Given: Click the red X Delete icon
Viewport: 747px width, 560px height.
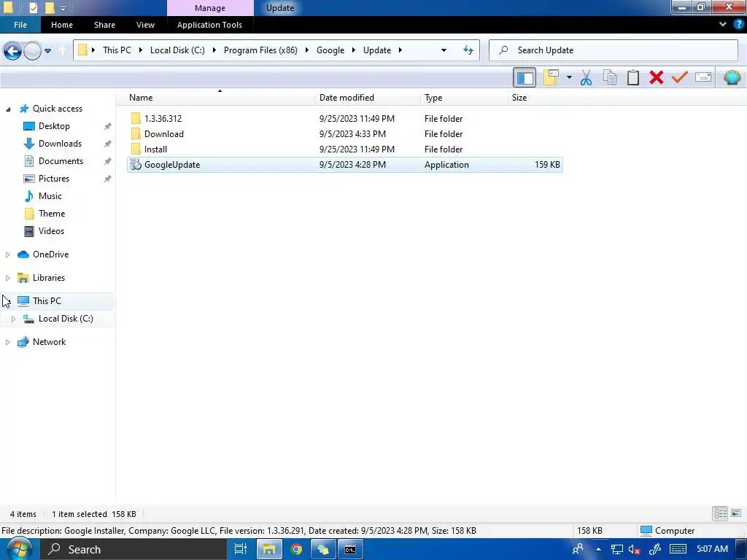Looking at the screenshot, I should pyautogui.click(x=657, y=77).
